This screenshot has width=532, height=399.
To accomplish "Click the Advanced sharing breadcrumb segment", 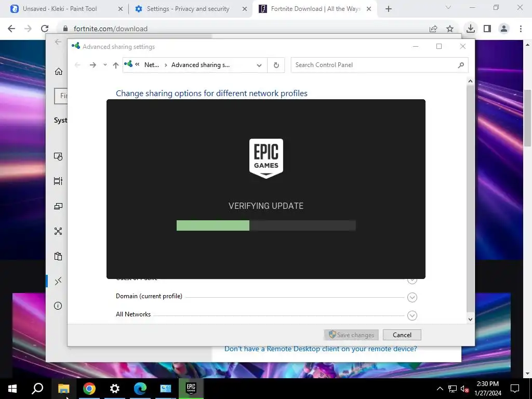I will pos(200,65).
